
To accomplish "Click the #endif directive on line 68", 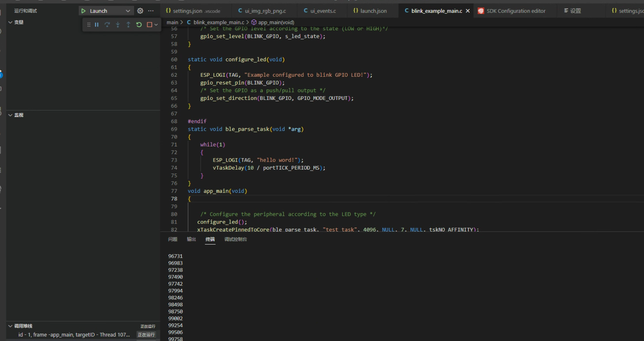I will 197,121.
